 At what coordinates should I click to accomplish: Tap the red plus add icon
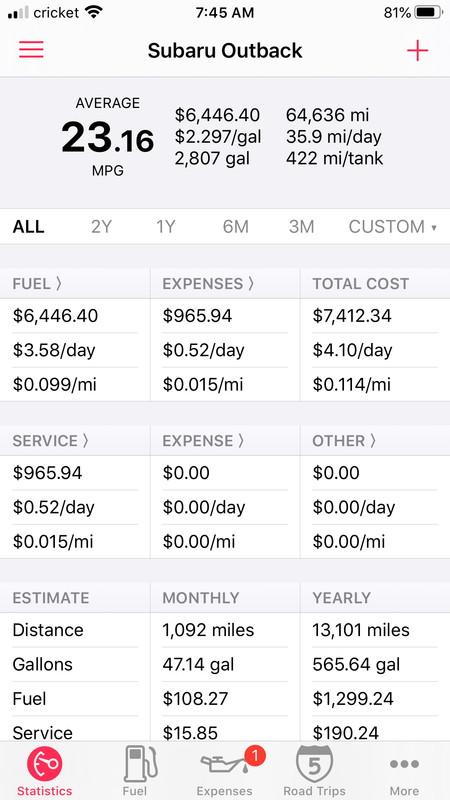(x=417, y=51)
